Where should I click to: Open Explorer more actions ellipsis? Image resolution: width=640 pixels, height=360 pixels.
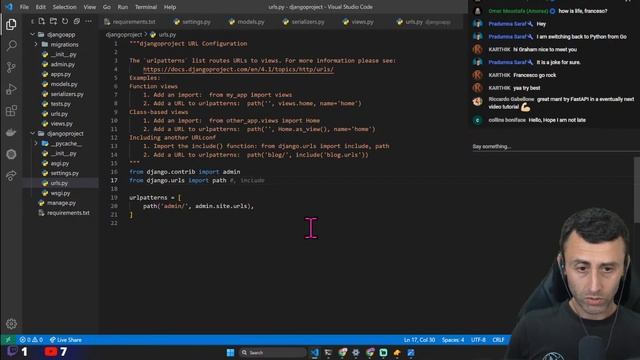pyautogui.click(x=88, y=21)
